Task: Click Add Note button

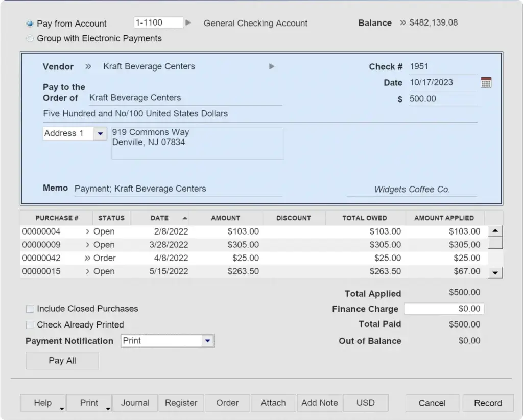Action: 320,403
